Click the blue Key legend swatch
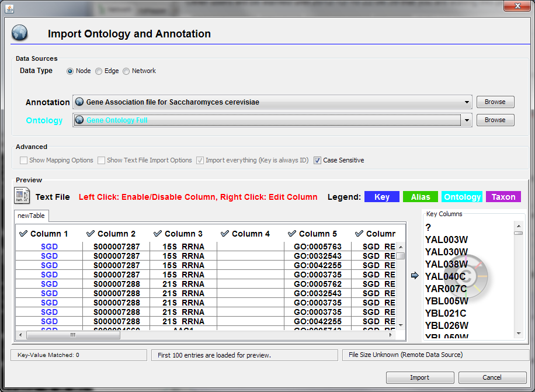 point(382,197)
